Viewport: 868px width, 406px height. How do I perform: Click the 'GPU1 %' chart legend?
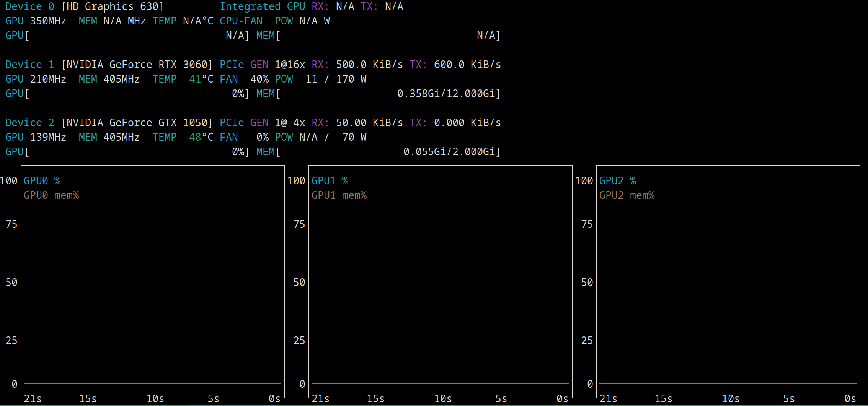[x=330, y=181]
